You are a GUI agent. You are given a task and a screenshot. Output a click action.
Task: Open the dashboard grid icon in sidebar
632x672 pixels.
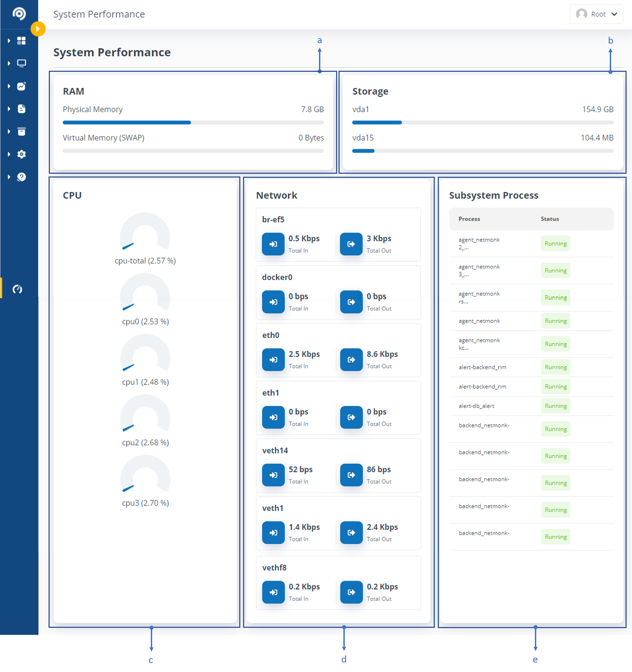21,41
